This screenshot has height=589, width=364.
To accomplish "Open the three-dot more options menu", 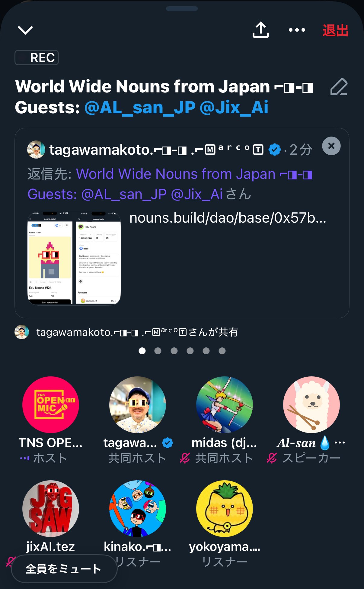I will tap(297, 30).
